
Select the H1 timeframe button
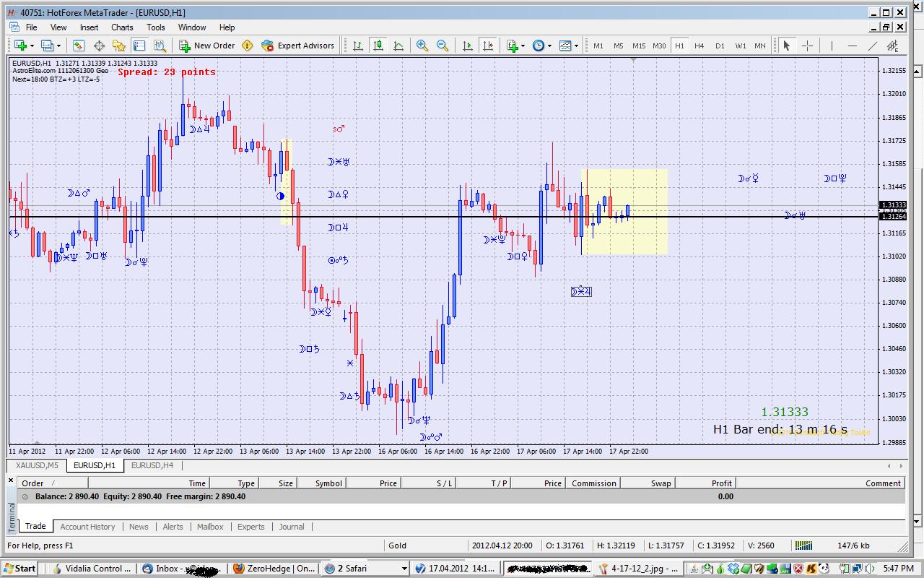[x=679, y=46]
